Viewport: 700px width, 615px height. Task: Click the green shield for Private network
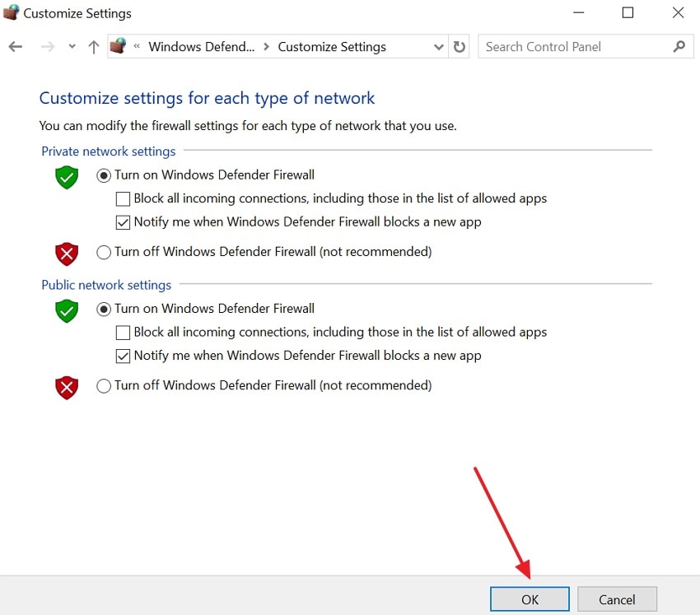coord(66,178)
